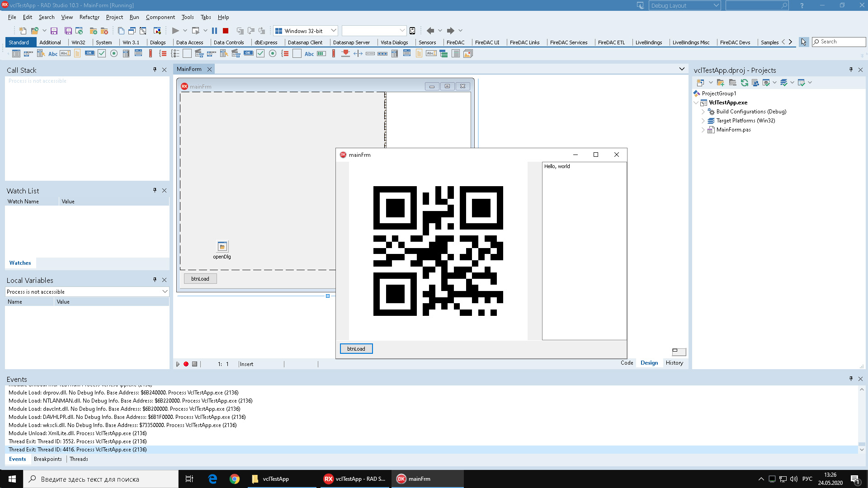Switch to the History tab
The height and width of the screenshot is (488, 868).
(x=675, y=363)
